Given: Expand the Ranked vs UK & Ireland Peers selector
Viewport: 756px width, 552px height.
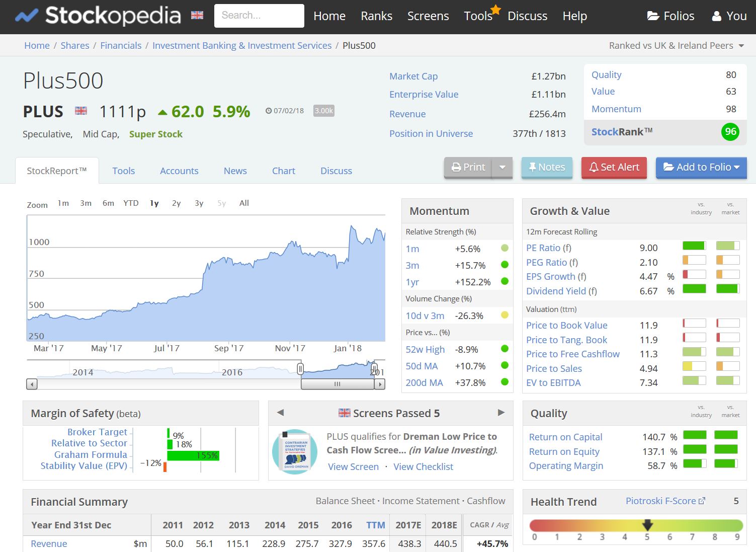Looking at the screenshot, I should click(741, 45).
